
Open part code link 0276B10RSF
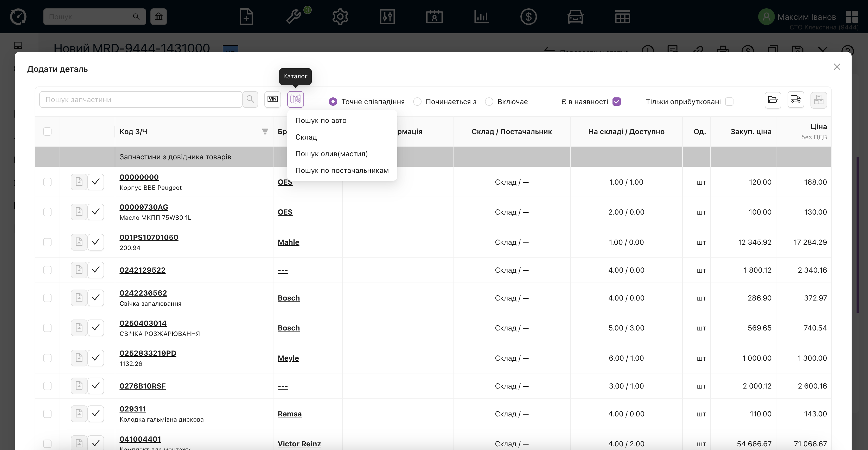[x=143, y=386]
